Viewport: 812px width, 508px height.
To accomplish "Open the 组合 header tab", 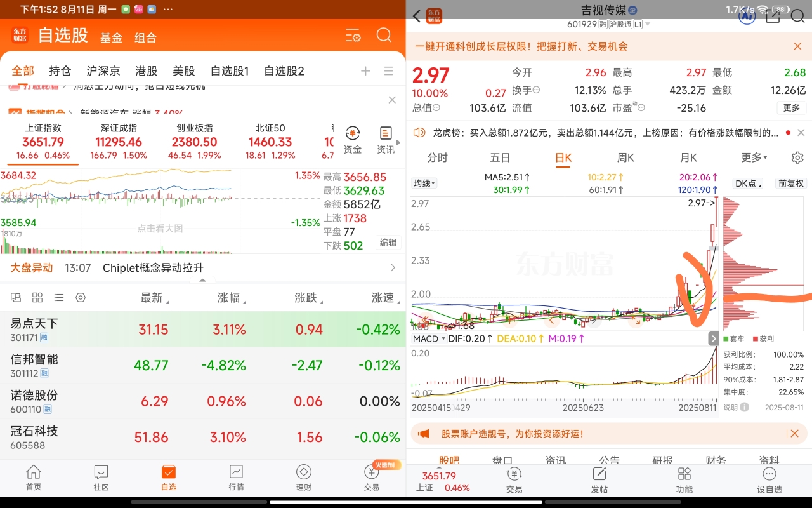I will 145,38.
